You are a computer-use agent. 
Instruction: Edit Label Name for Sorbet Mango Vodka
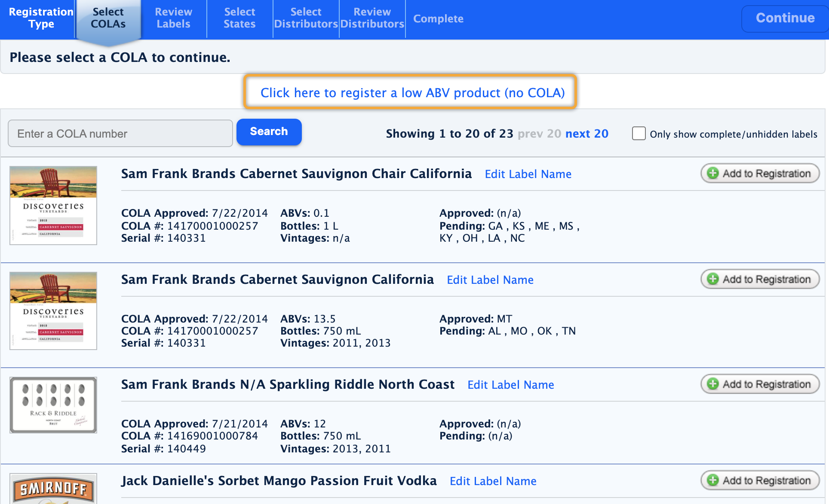[493, 481]
